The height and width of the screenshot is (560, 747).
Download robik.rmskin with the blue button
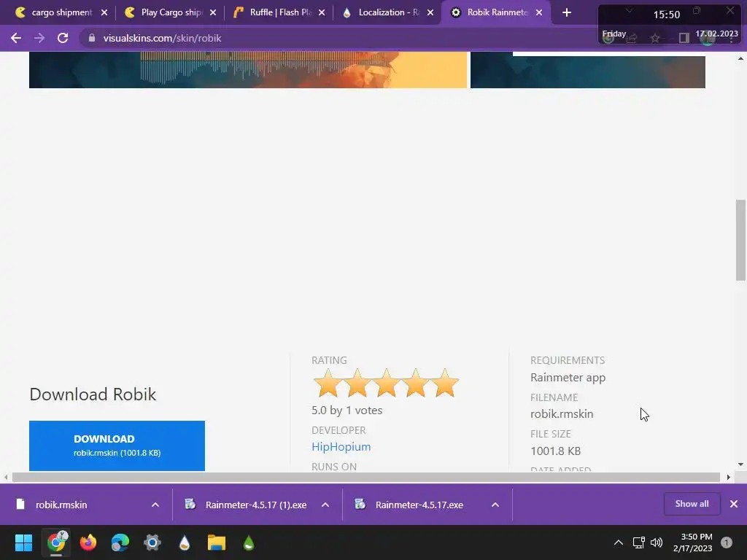117,446
